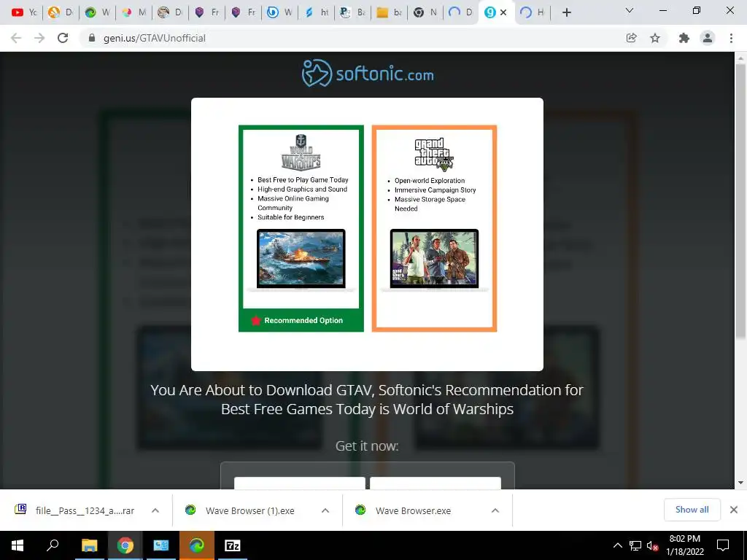The height and width of the screenshot is (560, 747).
Task: Bookmark this page with the star icon
Action: click(x=655, y=38)
